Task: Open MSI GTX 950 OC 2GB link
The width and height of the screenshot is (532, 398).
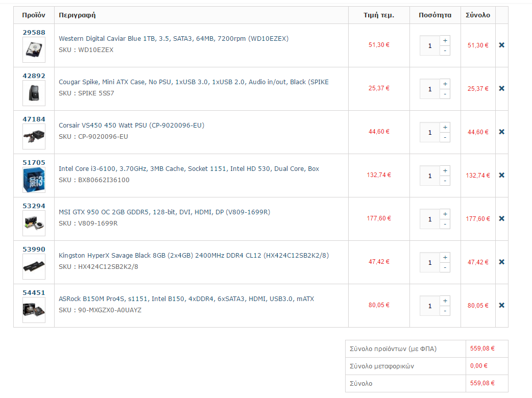Action: (164, 212)
